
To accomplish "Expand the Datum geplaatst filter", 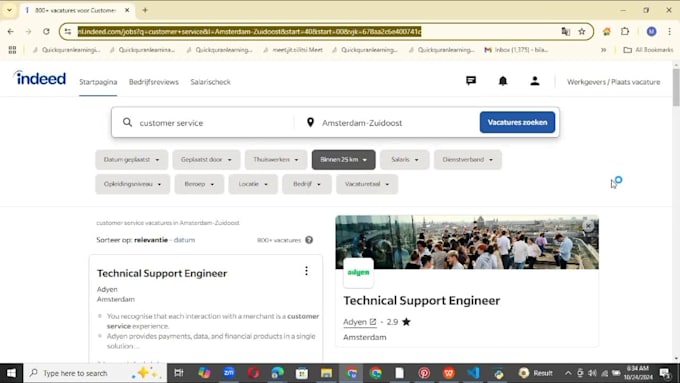I will 131,160.
